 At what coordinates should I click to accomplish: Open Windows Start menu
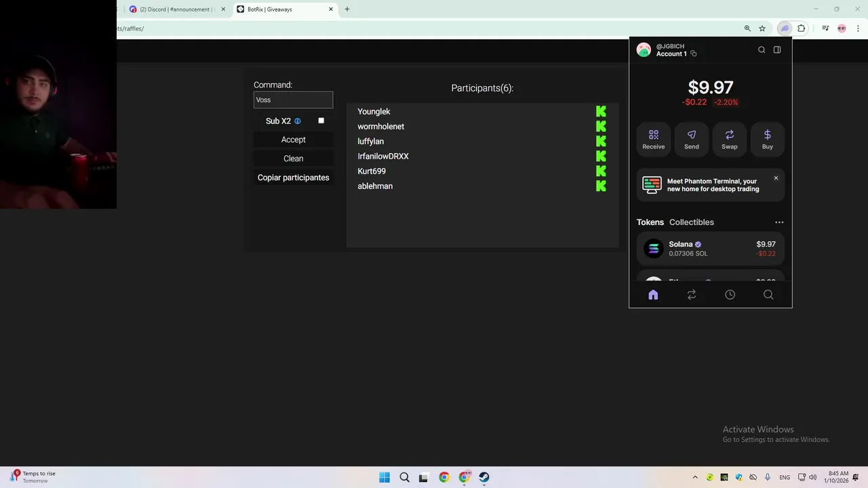tap(384, 477)
